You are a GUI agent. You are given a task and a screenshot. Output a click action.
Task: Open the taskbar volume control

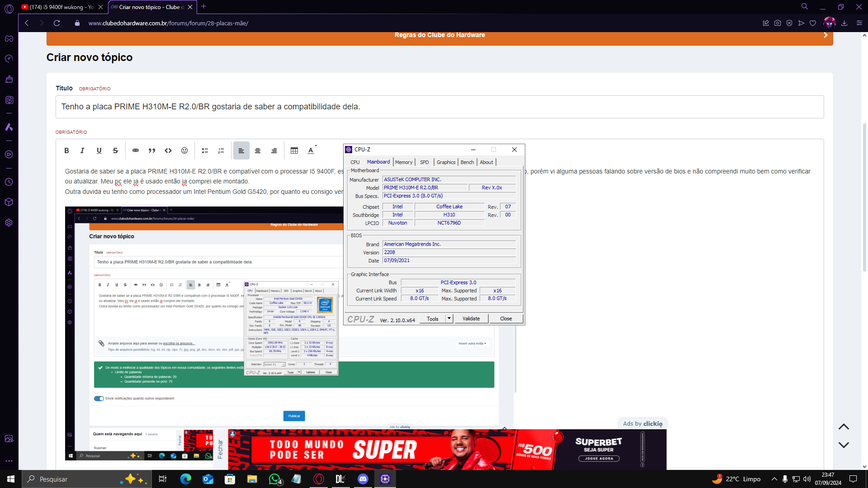[807, 479]
